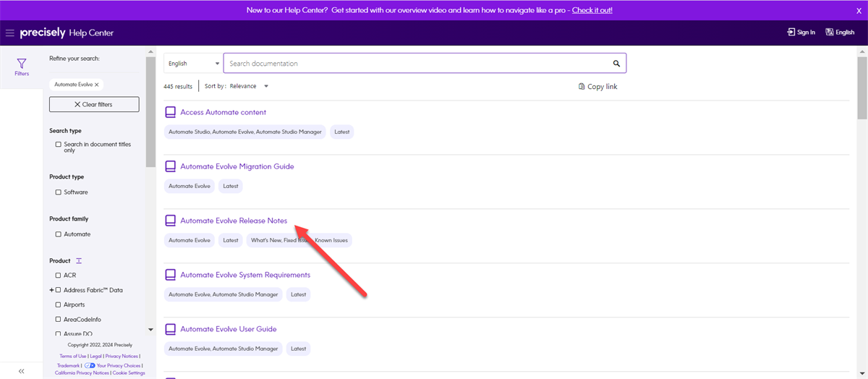The image size is (868, 379).
Task: Click the main page vertical scrollbar
Action: tap(862, 87)
